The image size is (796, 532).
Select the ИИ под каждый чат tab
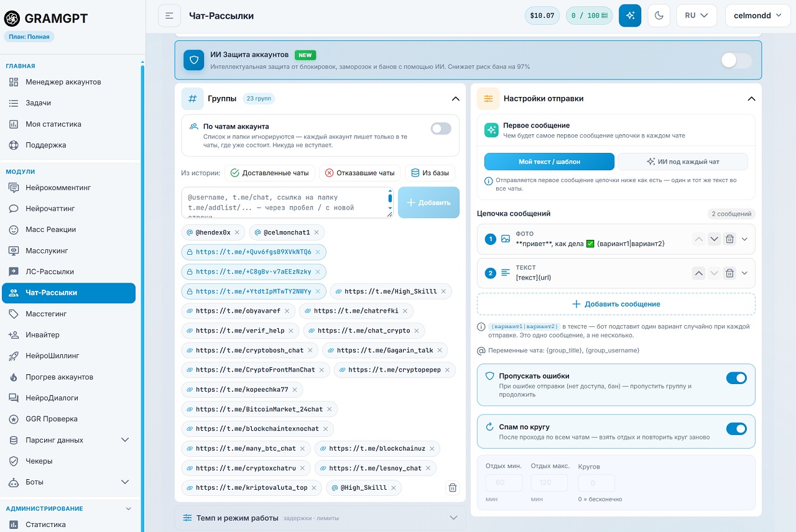click(x=683, y=162)
